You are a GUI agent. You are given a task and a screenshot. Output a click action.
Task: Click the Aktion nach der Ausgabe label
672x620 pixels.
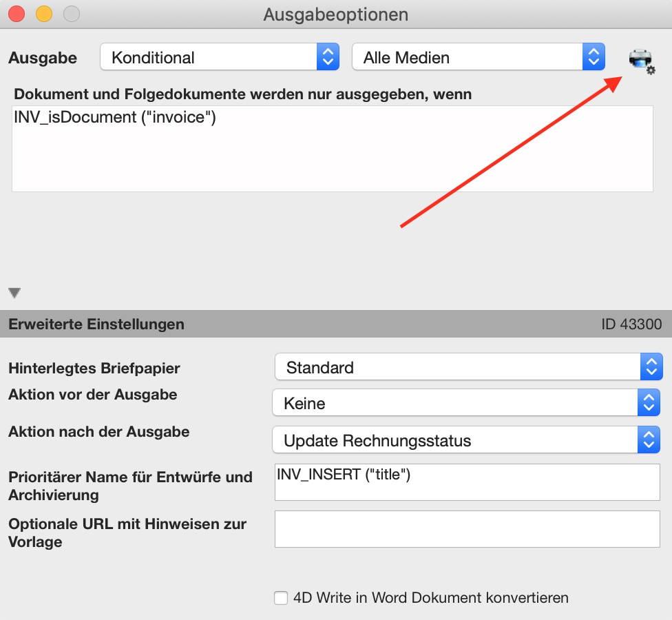click(x=99, y=431)
